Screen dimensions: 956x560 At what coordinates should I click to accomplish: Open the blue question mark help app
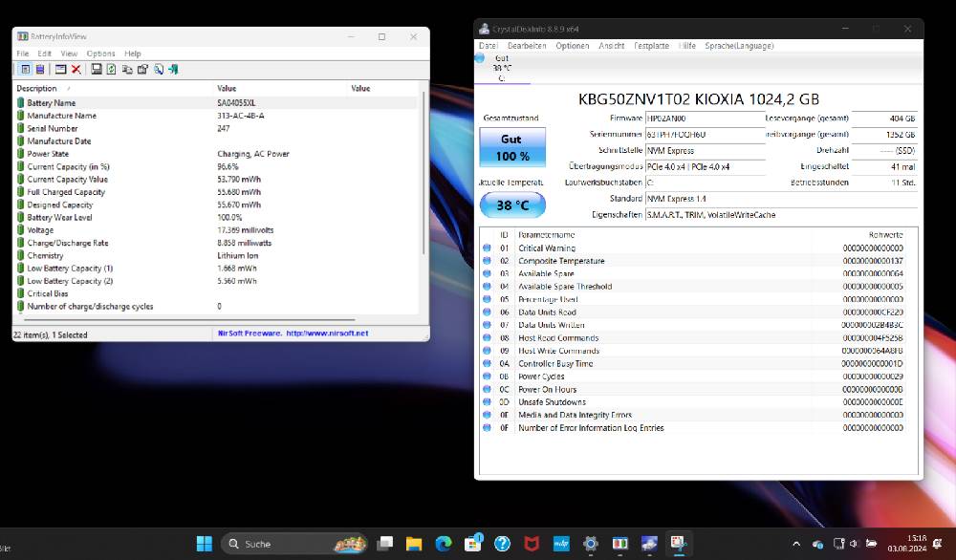click(503, 544)
